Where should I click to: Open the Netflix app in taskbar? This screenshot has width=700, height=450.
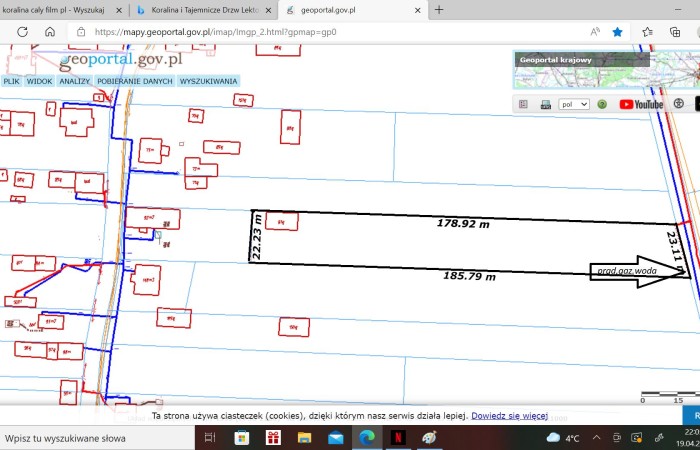pyautogui.click(x=397, y=438)
